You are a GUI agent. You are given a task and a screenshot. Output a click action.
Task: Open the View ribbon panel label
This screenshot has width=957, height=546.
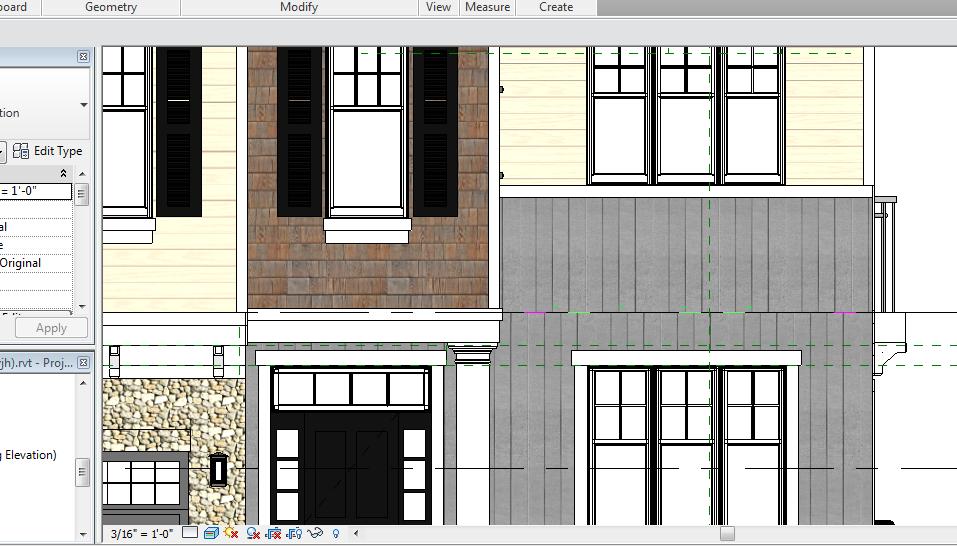click(x=438, y=7)
